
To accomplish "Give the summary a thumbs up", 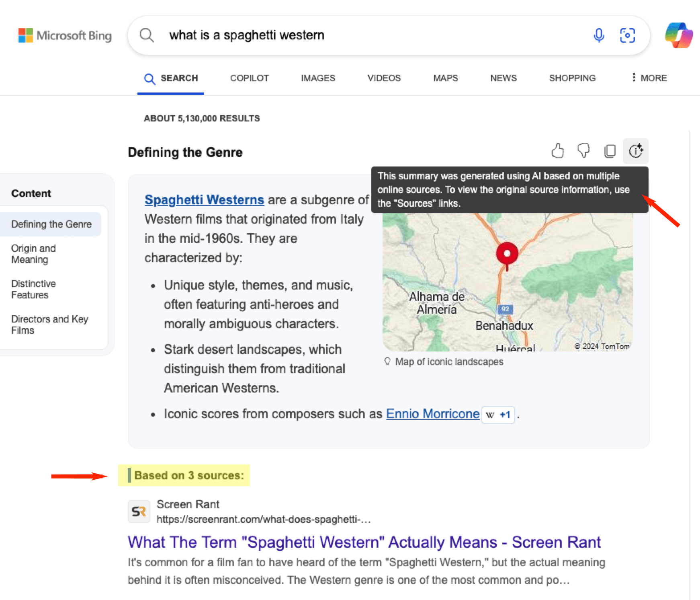I will 557,151.
